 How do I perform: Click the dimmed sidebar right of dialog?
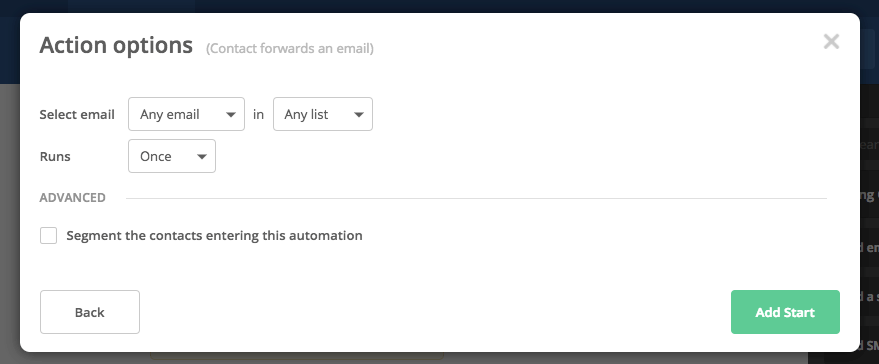869,224
